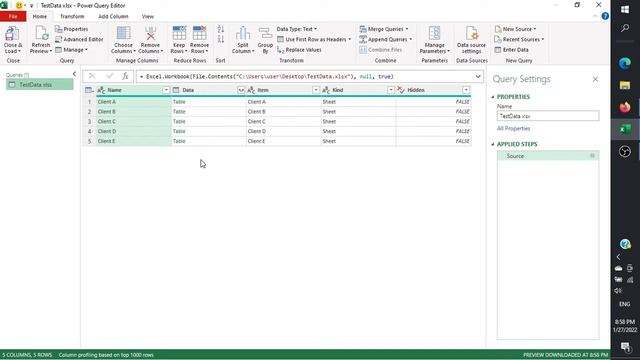
Task: Open the Data Type: Text dropdown
Action: click(297, 29)
